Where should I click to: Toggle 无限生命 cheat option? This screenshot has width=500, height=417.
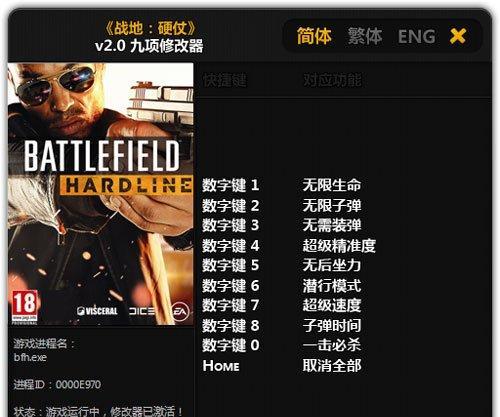click(x=332, y=185)
